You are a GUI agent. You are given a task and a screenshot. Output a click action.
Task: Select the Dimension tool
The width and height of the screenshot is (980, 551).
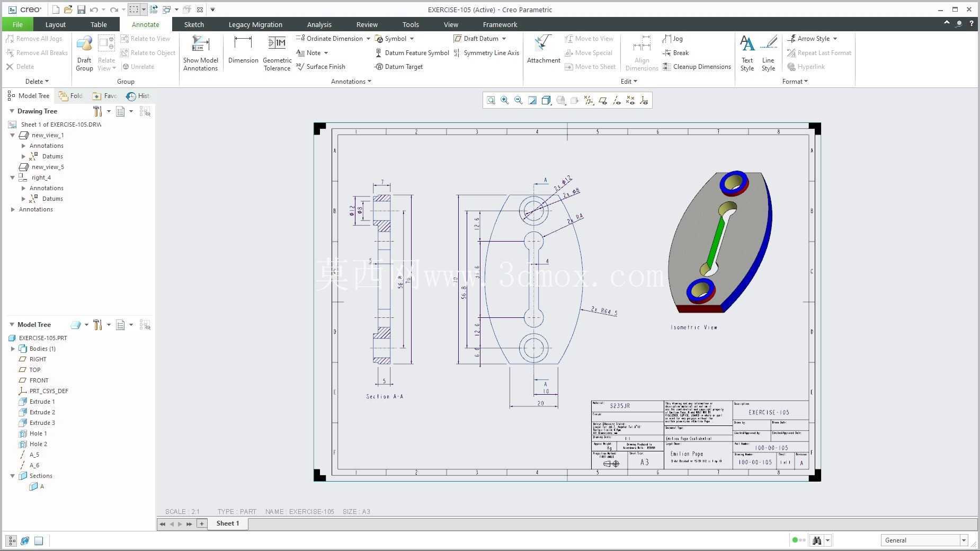click(x=243, y=49)
